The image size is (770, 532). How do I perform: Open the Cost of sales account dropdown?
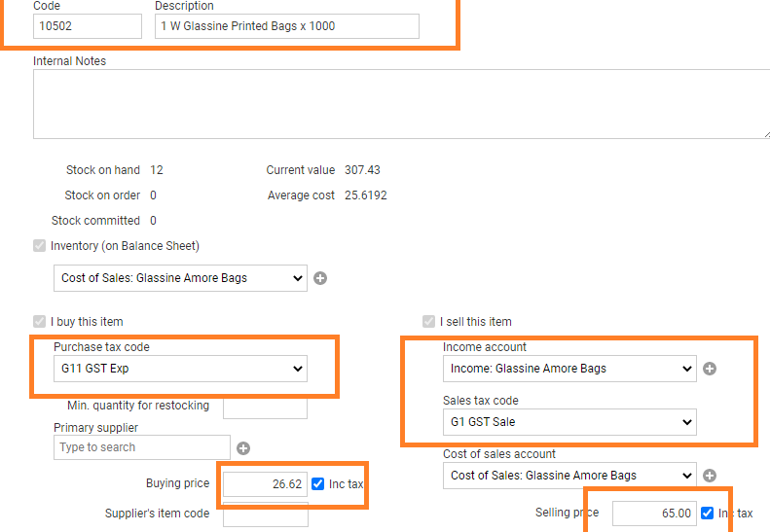coord(568,476)
